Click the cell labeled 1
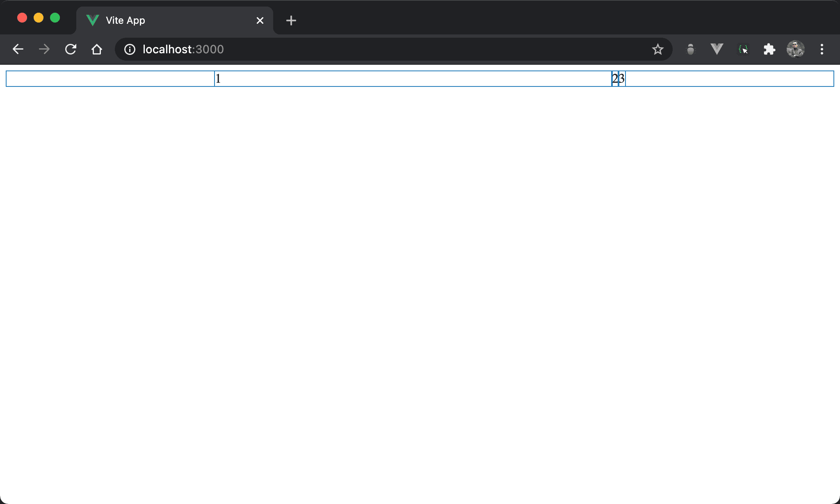 tap(412, 79)
